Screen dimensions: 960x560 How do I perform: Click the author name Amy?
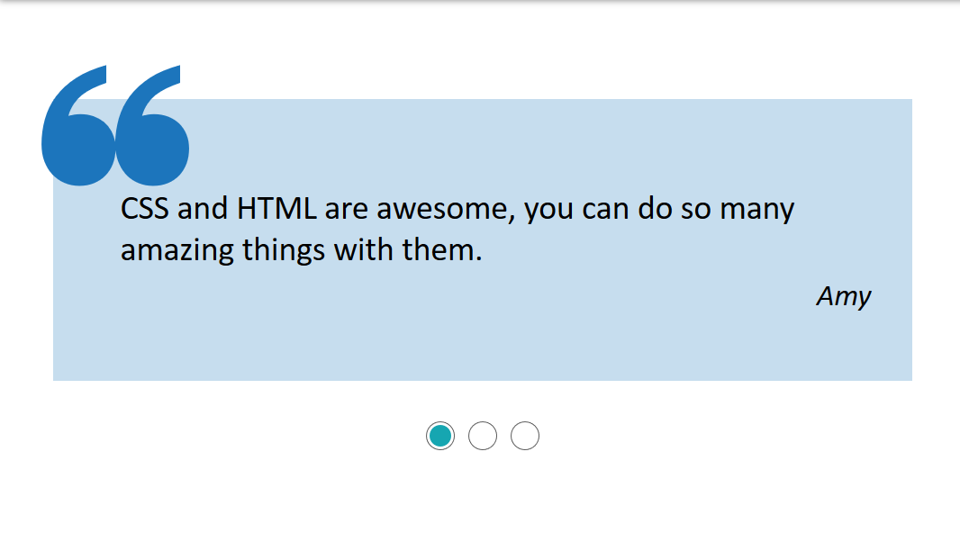(844, 296)
